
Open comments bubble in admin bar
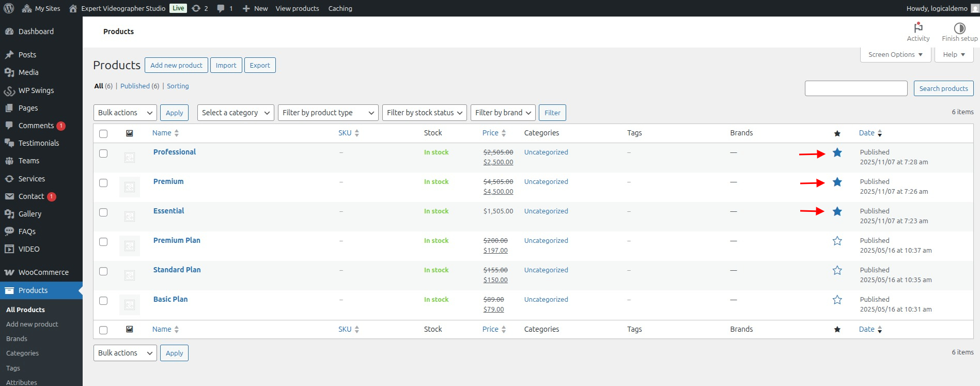point(221,8)
